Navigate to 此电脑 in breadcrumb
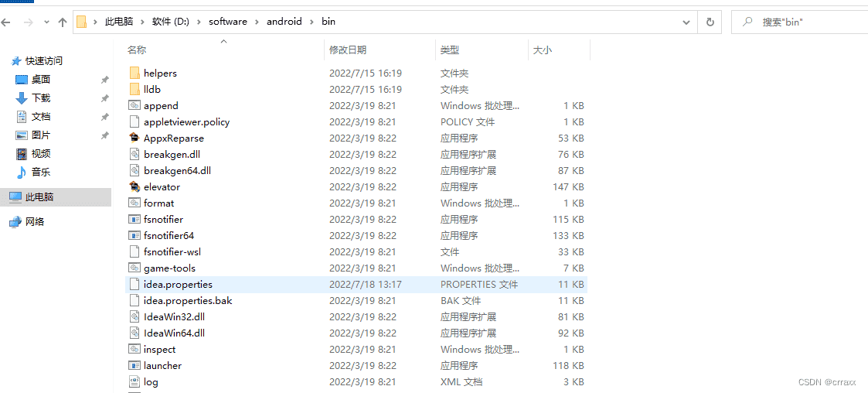 pos(120,22)
